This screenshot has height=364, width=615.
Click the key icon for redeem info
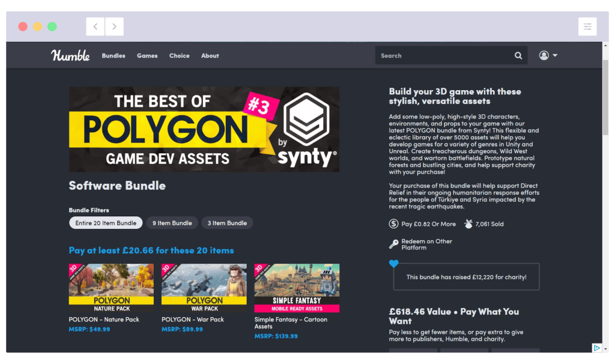tap(393, 244)
